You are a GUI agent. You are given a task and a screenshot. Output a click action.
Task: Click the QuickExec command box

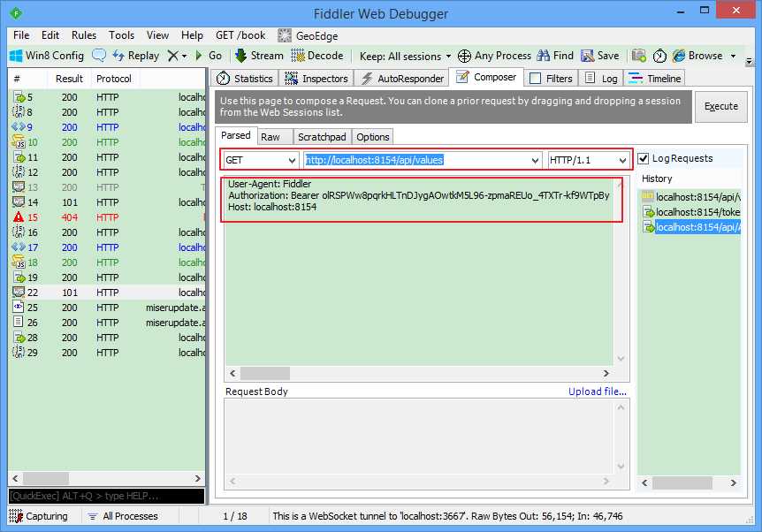(106, 496)
